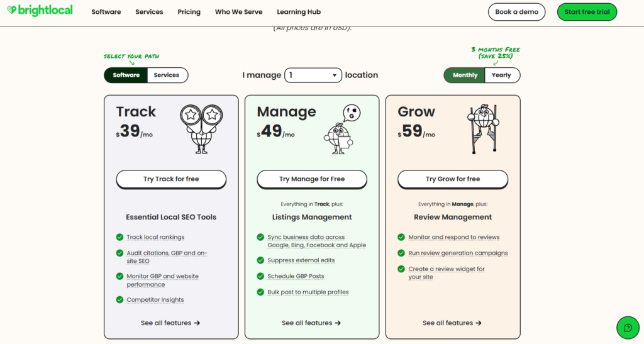644x344 pixels.
Task: Click the Start free trial button
Action: pyautogui.click(x=587, y=12)
